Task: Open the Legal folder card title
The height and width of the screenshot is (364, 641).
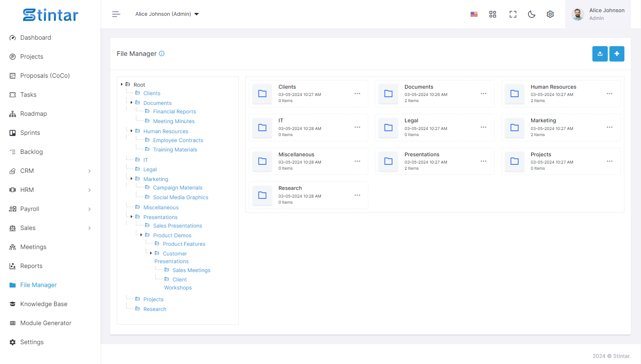Action: (x=411, y=121)
